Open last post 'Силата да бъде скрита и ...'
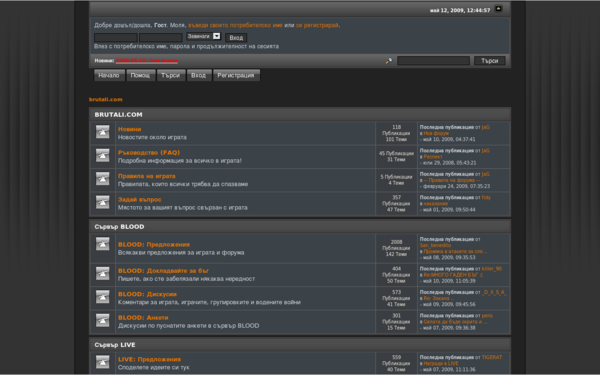This screenshot has width=600, height=375. click(x=455, y=322)
